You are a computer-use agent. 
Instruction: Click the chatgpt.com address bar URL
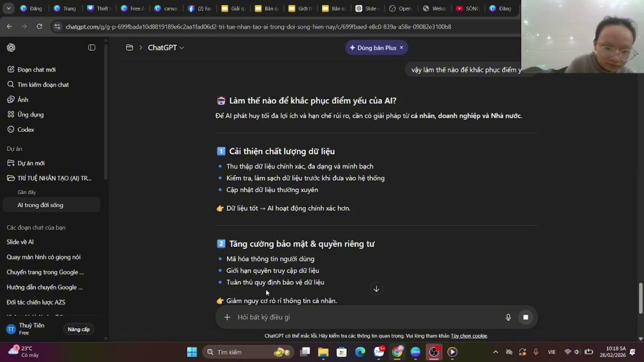pyautogui.click(x=258, y=27)
